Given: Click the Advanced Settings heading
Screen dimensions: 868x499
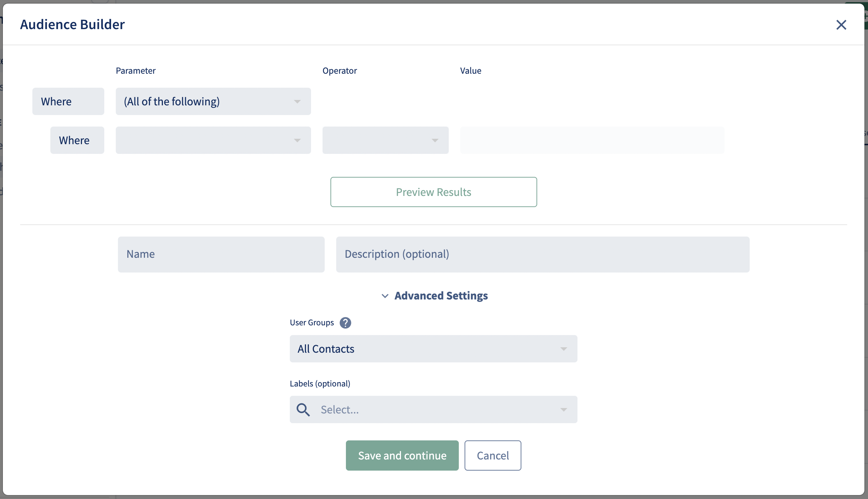Looking at the screenshot, I should 441,296.
